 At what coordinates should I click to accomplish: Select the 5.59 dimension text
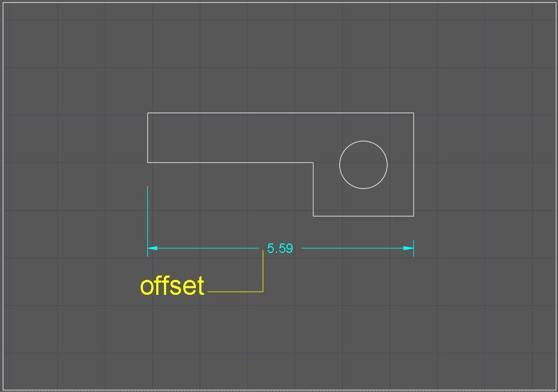[280, 248]
